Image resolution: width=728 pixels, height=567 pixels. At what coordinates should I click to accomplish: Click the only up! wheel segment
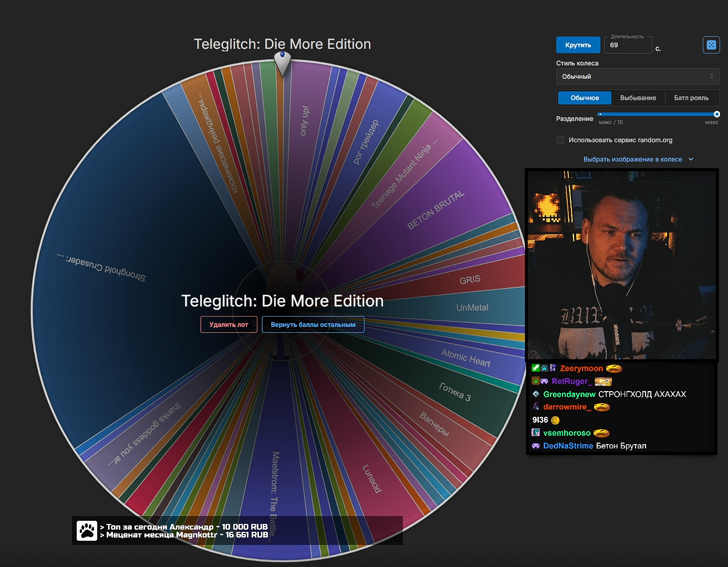coord(305,121)
